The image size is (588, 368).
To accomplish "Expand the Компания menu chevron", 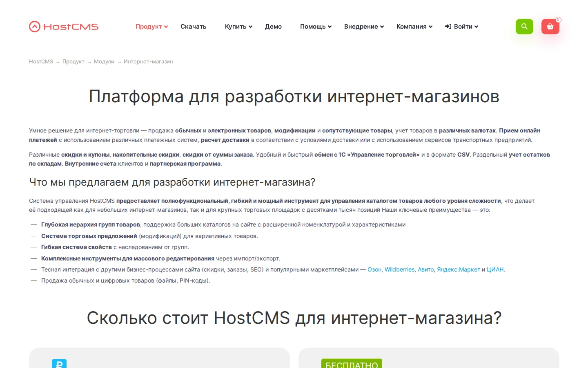I will [x=430, y=27].
